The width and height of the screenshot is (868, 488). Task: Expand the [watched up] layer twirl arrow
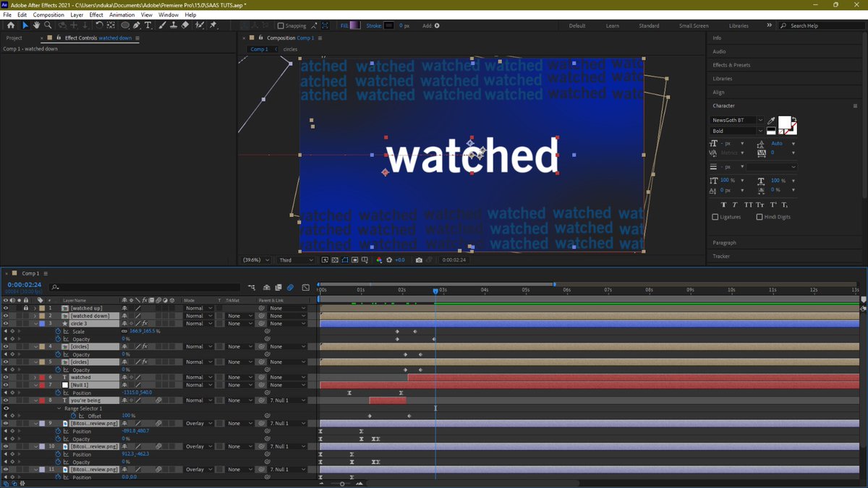point(35,308)
